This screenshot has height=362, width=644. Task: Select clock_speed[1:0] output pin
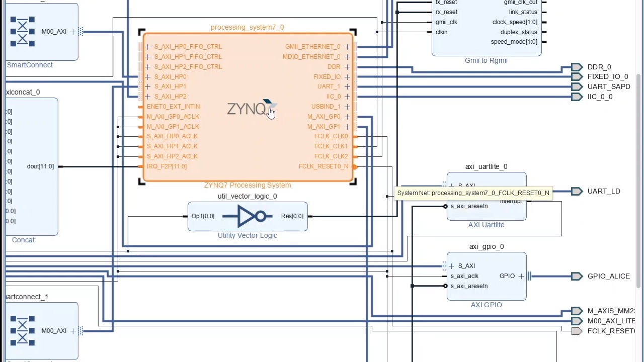tap(515, 22)
